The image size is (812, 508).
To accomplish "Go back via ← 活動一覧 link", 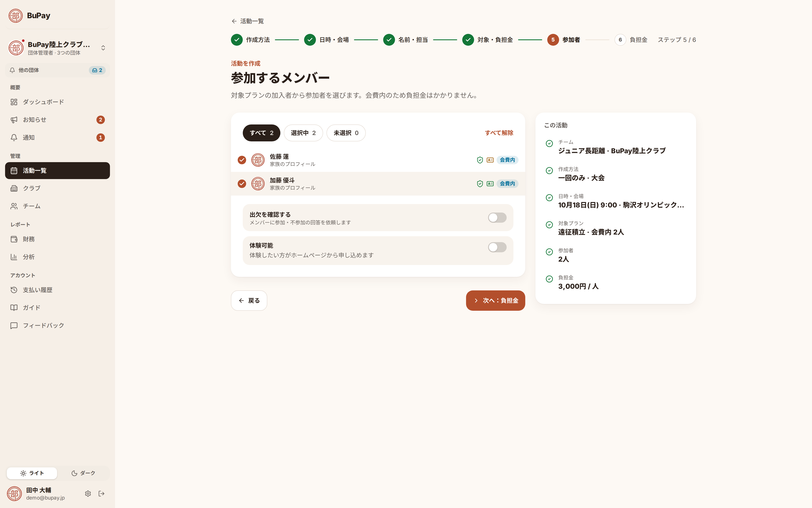I will coord(248,21).
